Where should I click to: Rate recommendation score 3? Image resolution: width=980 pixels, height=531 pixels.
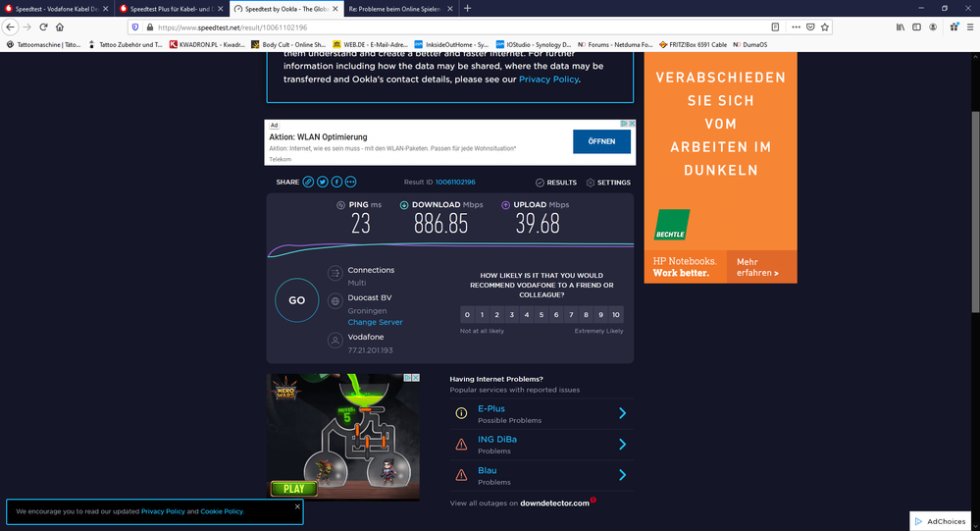pos(512,315)
